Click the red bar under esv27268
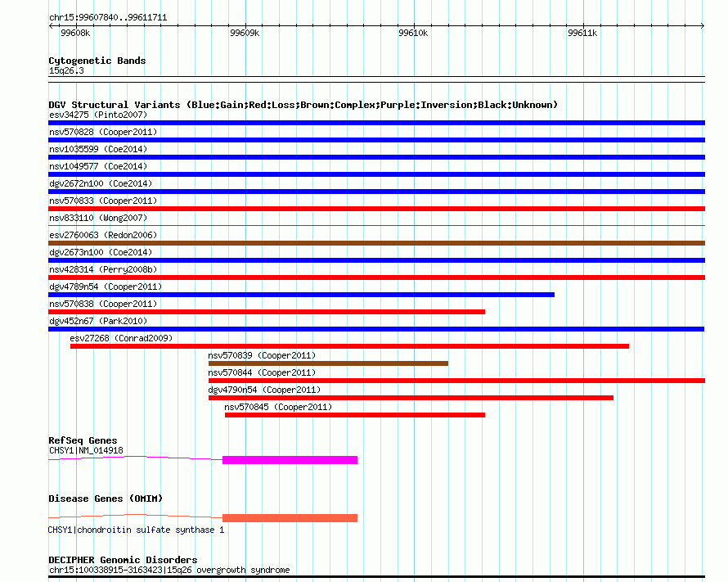 [x=349, y=346]
